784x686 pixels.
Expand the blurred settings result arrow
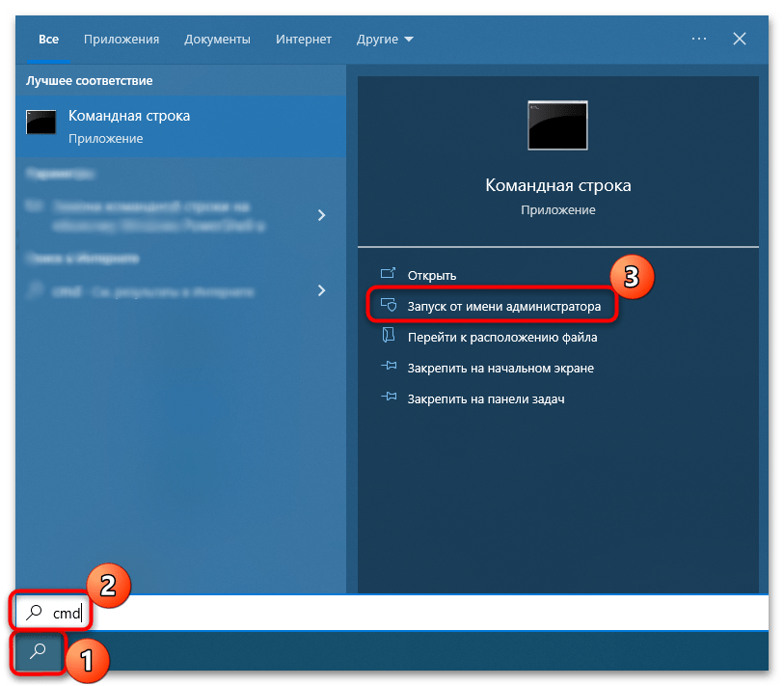tap(321, 215)
